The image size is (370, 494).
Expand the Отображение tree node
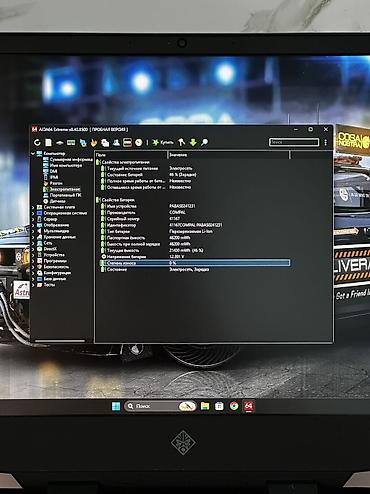pos(33,225)
